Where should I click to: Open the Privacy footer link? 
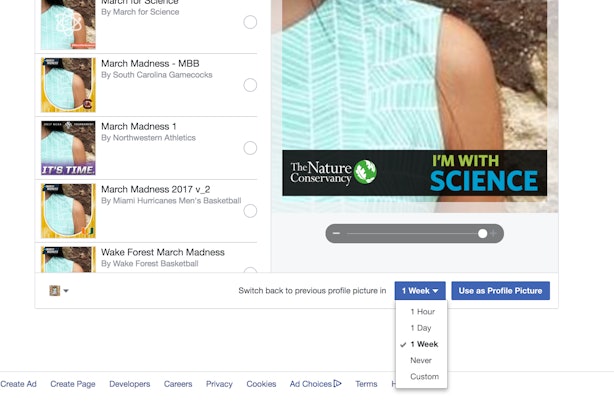219,384
